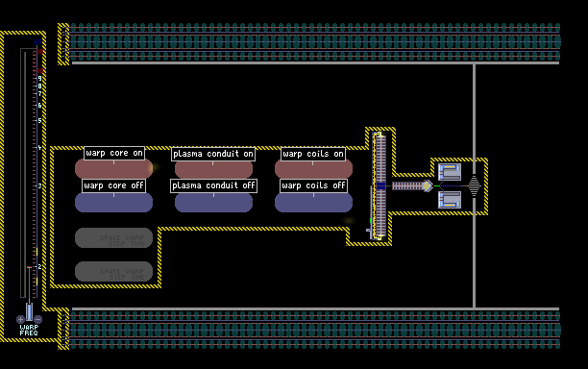This screenshot has width=588, height=369.
Task: Click the lower injector block icon
Action: click(450, 200)
